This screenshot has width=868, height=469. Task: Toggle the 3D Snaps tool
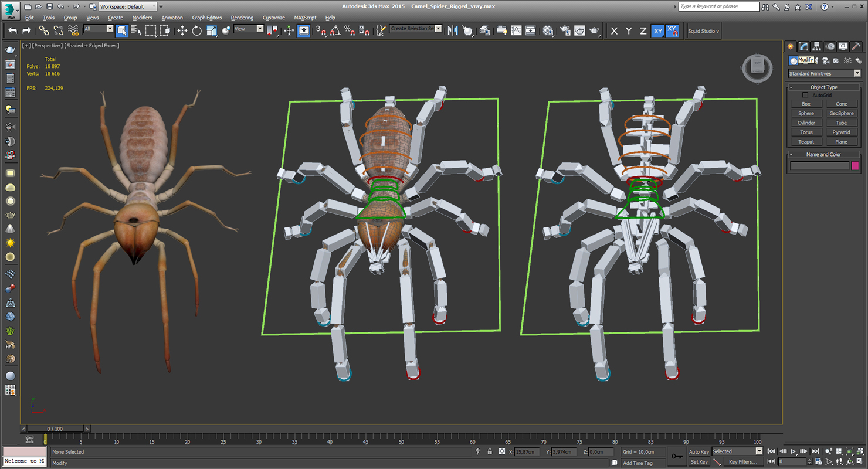321,30
